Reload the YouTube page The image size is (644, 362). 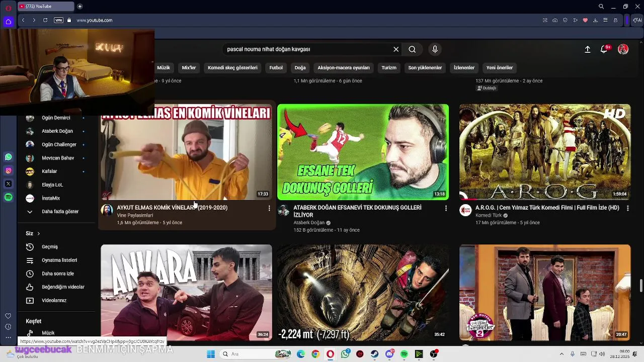[x=45, y=20]
